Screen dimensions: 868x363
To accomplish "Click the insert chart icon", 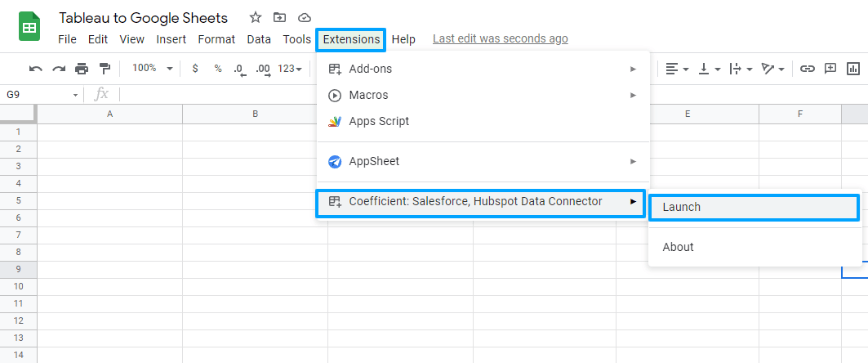I will coord(853,69).
